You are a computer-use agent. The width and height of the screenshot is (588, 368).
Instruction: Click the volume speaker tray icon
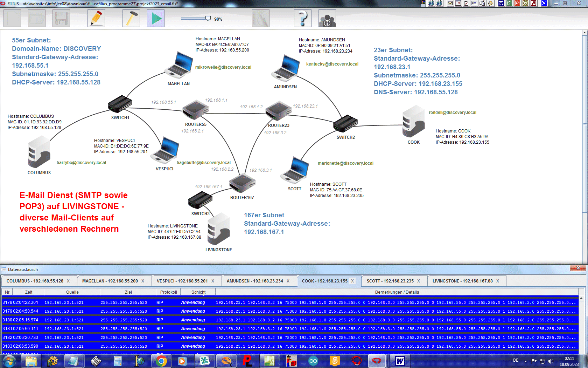pyautogui.click(x=551, y=361)
